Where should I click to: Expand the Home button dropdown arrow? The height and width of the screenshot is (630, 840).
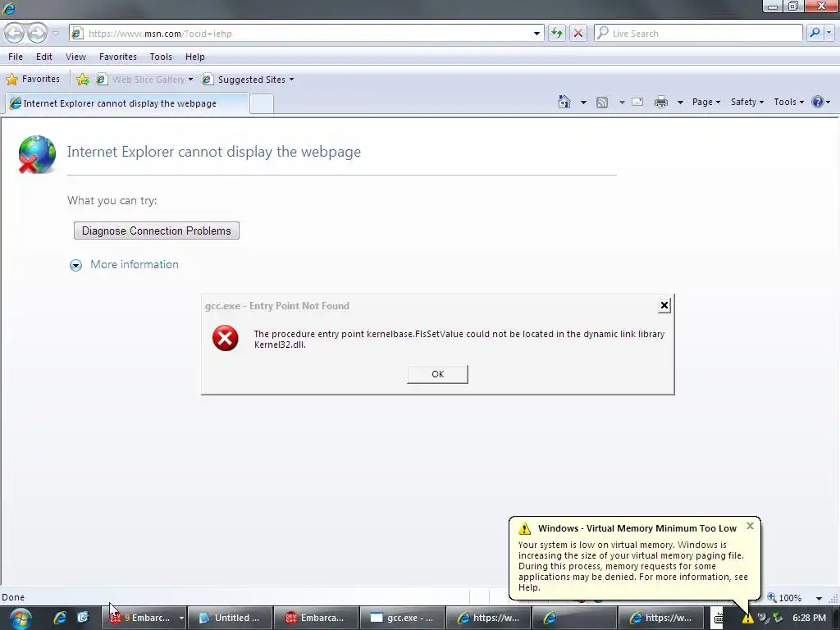click(x=583, y=103)
